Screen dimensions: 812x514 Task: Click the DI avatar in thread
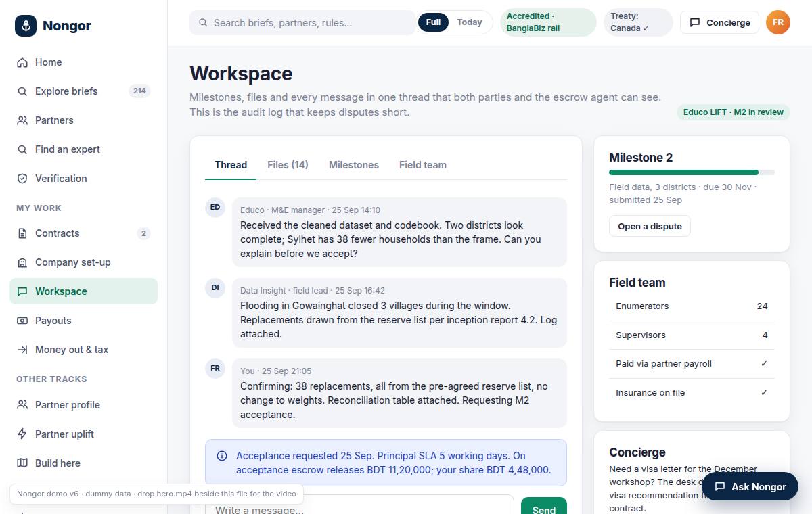[x=215, y=287]
